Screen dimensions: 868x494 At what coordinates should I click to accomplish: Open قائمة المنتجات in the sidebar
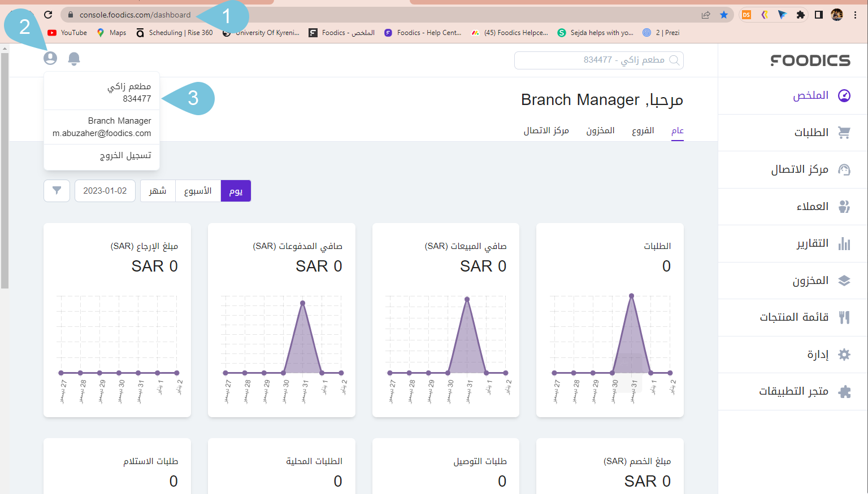point(794,317)
